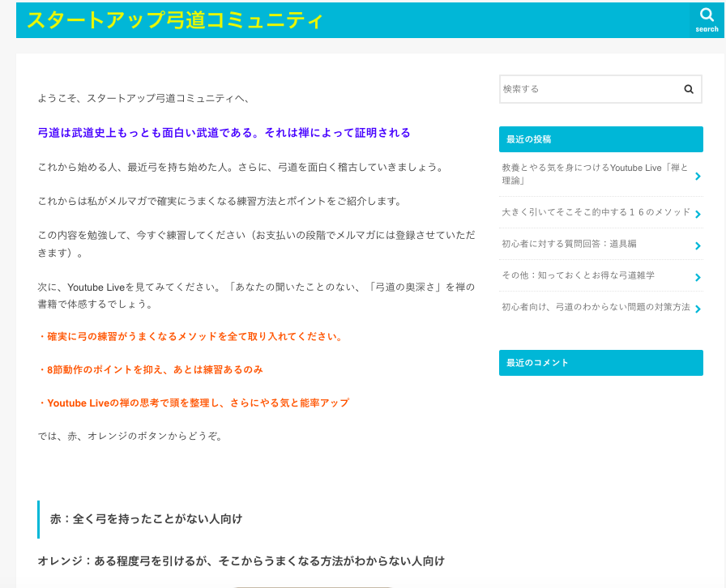Click the 最近のコメント widget header

pos(601,363)
